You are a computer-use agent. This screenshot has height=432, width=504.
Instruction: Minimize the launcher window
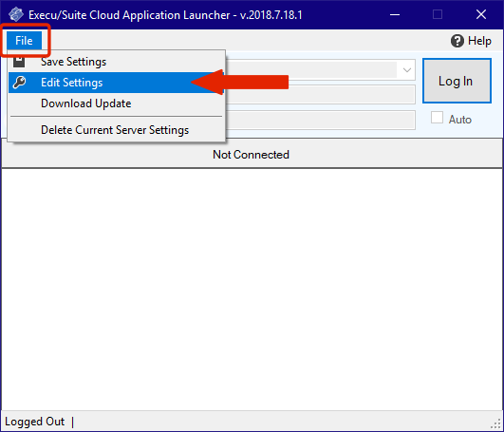point(395,15)
